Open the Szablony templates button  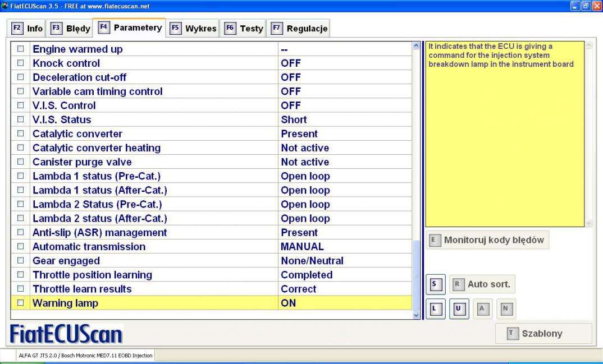click(x=543, y=333)
